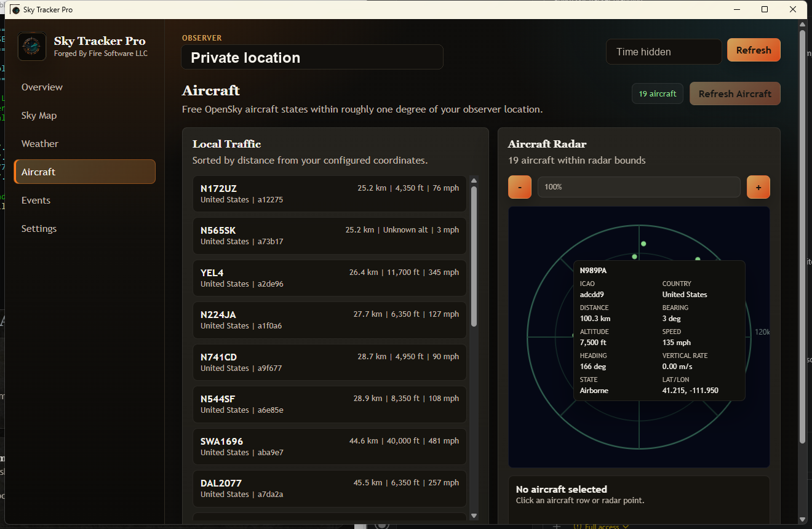Click the Sky Tracker Pro title bar icon

(x=15, y=10)
